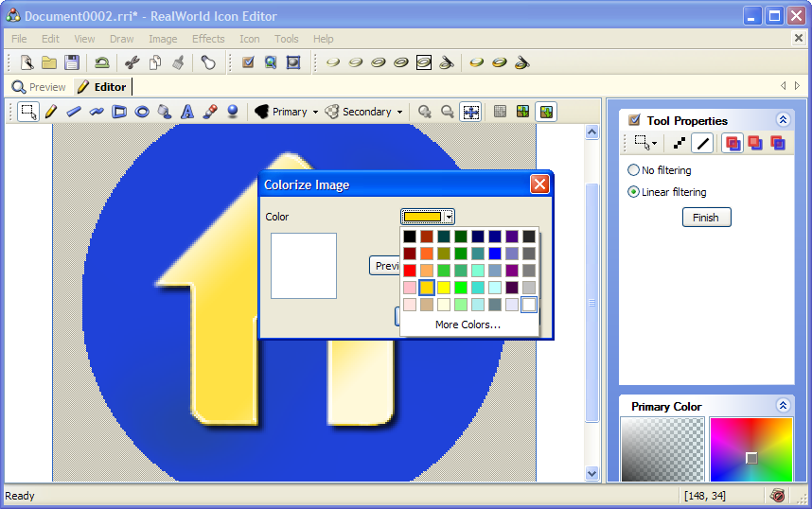
Task: Select the Rectangle shape tool
Action: coord(119,112)
